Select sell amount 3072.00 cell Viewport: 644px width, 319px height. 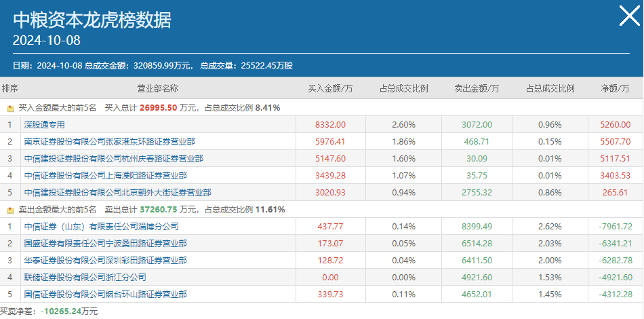click(x=477, y=125)
